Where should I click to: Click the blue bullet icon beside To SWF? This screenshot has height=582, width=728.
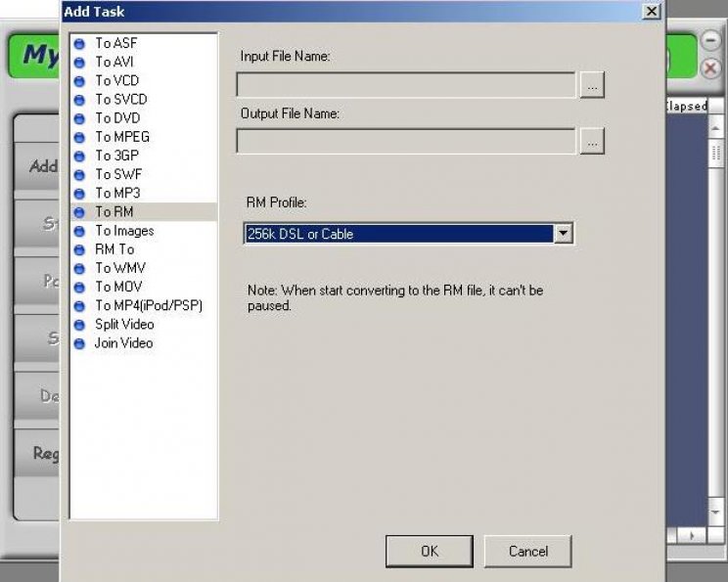[79, 175]
